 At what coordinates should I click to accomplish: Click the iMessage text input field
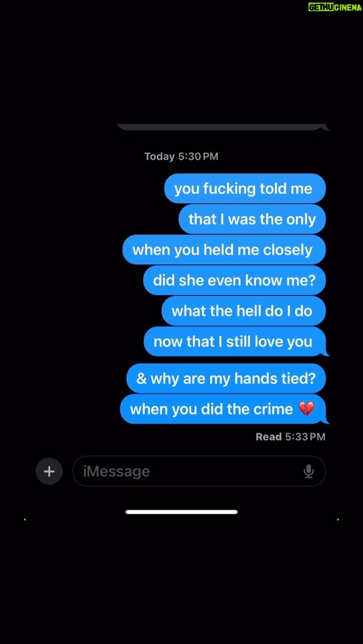(x=199, y=471)
